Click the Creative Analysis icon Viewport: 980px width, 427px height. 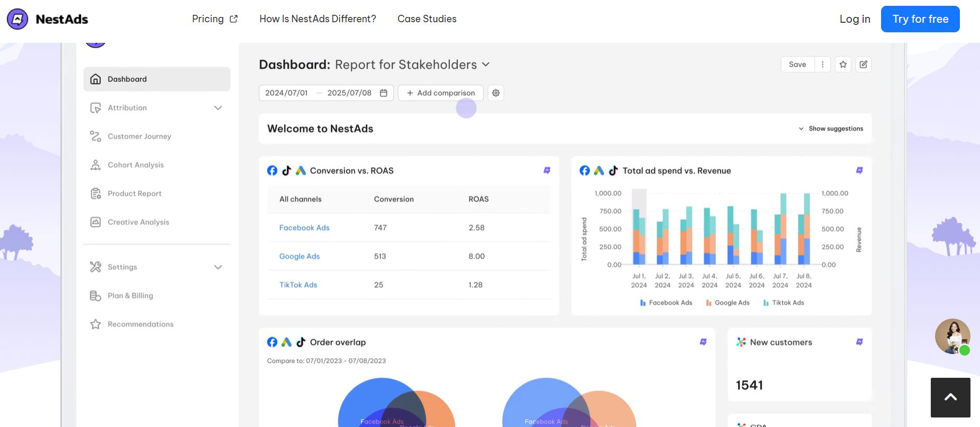(95, 222)
